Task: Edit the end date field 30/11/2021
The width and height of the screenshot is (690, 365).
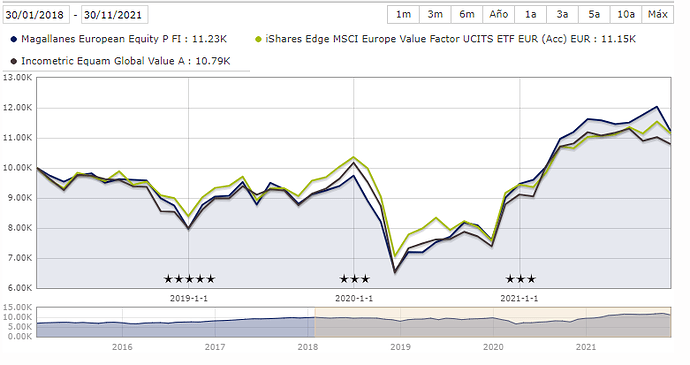Action: click(x=114, y=15)
